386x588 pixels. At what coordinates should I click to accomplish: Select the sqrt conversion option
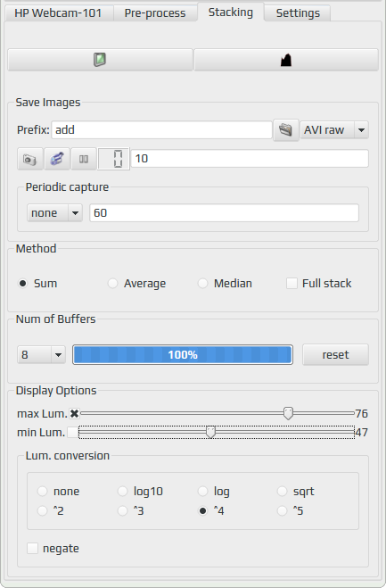296,492
